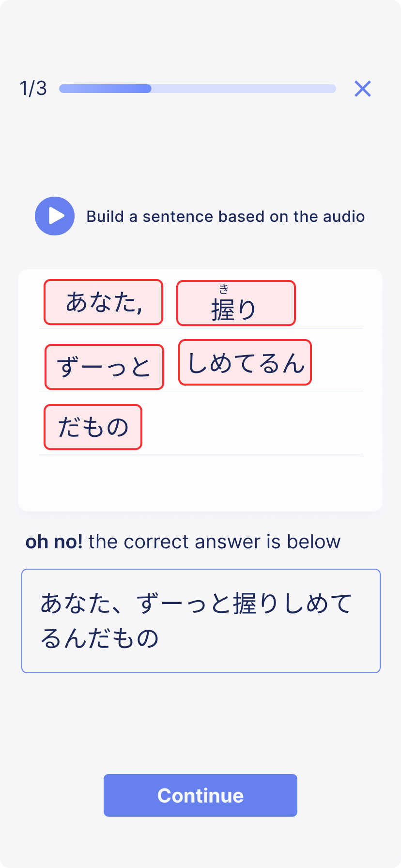This screenshot has height=868, width=401.
Task: Click the filled portion of the progress bar
Action: tap(105, 89)
